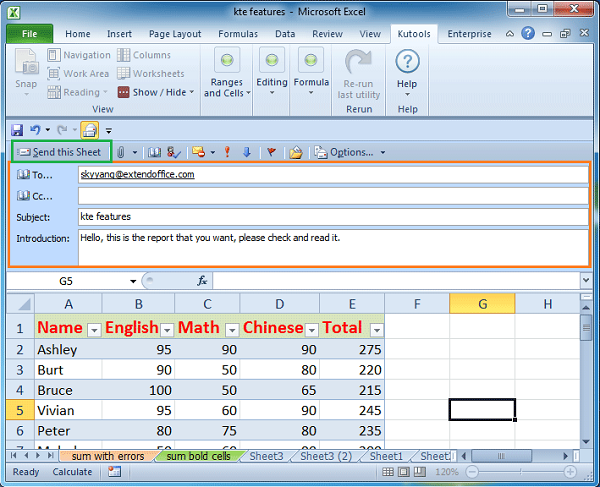Click the Columns icon in View group

point(123,55)
